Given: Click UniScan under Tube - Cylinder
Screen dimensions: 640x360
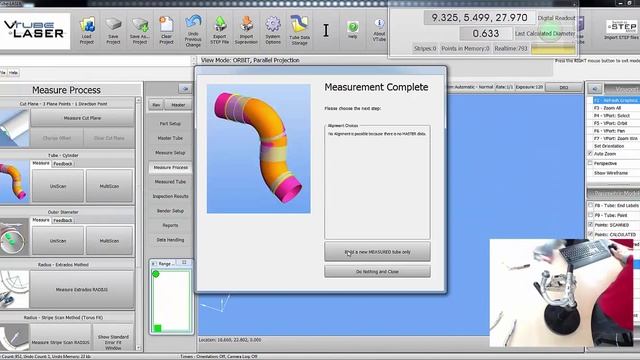Looking at the screenshot, I should [58, 186].
